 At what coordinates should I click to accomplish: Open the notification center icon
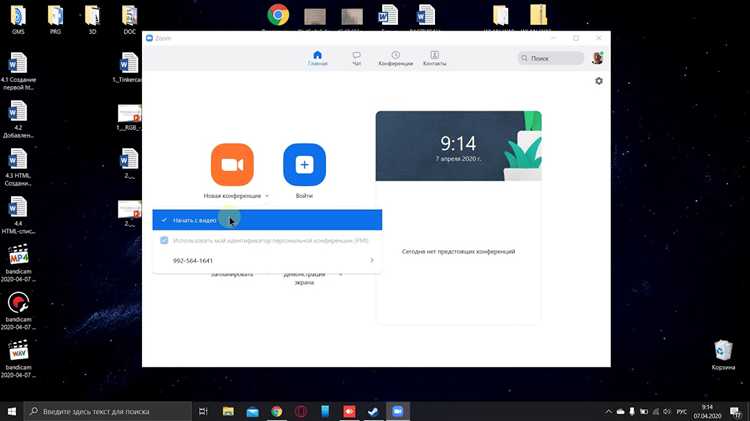click(x=736, y=411)
